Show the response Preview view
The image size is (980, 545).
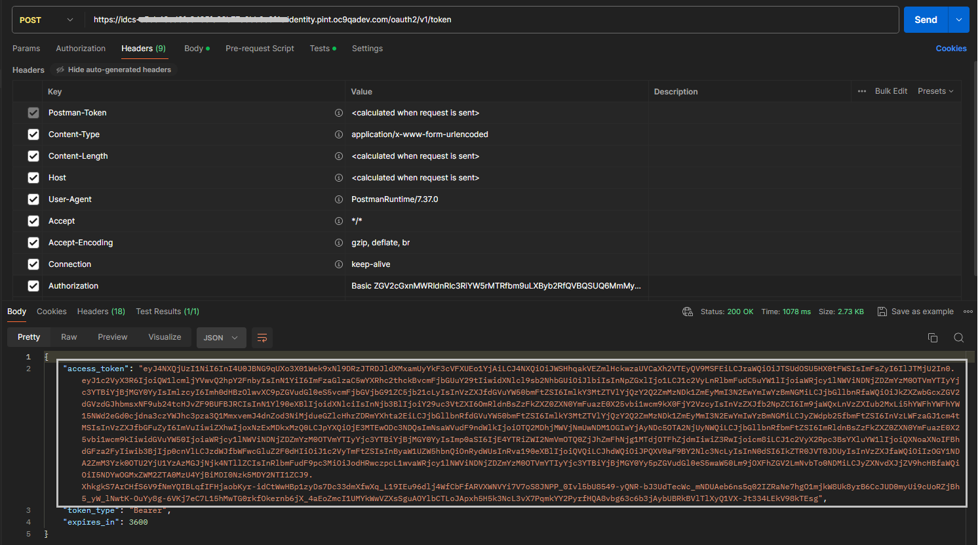(113, 337)
